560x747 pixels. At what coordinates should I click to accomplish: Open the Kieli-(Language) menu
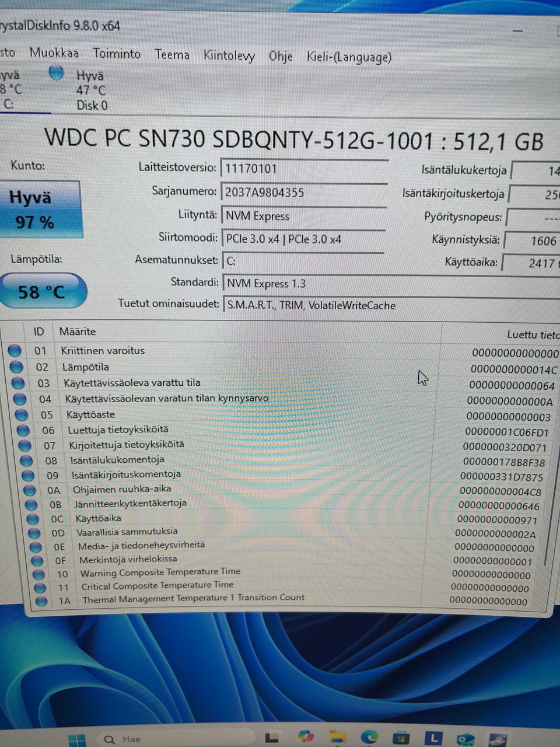[349, 57]
